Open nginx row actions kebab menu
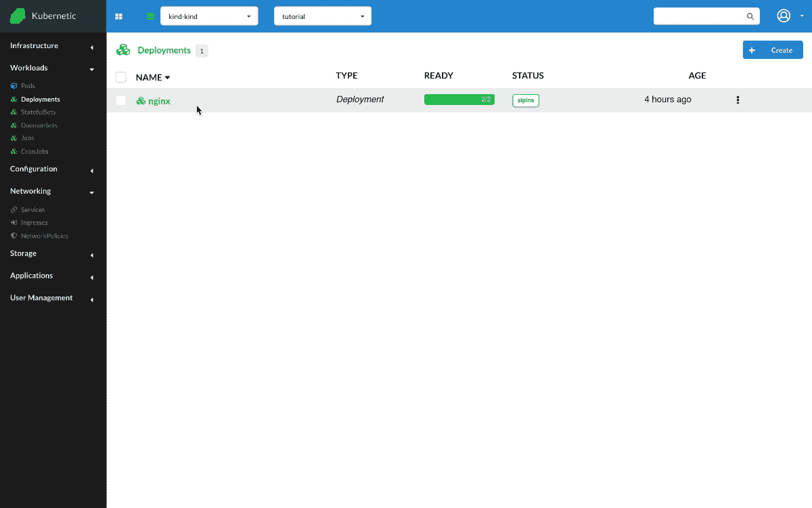The height and width of the screenshot is (508, 812). coord(738,100)
